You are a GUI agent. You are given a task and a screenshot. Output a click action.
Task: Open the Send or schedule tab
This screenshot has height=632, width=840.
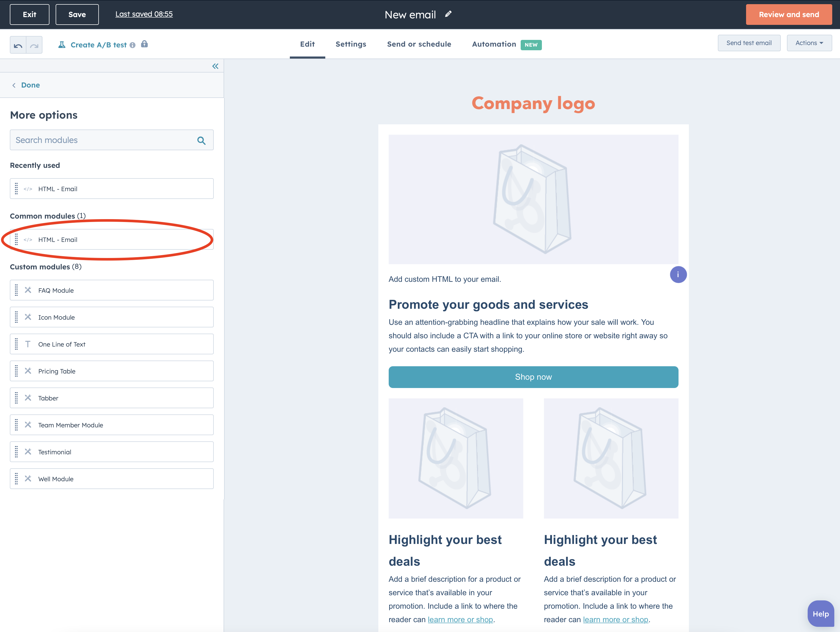tap(419, 44)
